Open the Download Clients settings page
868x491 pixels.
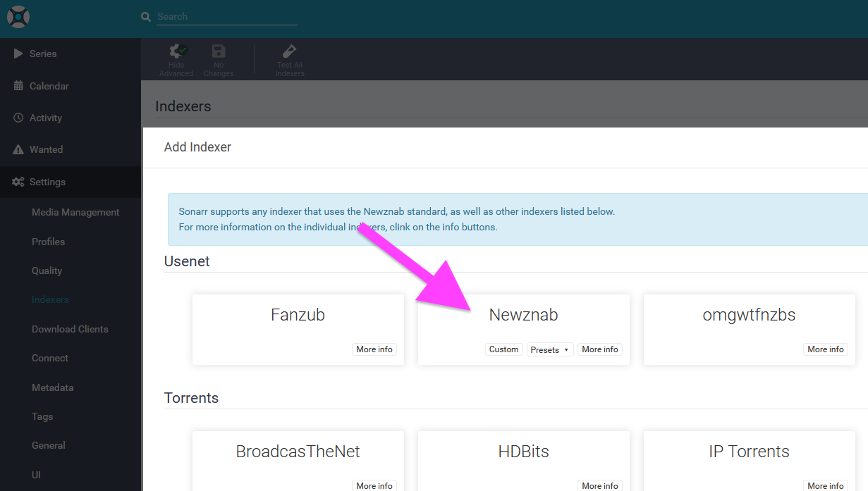coord(70,328)
